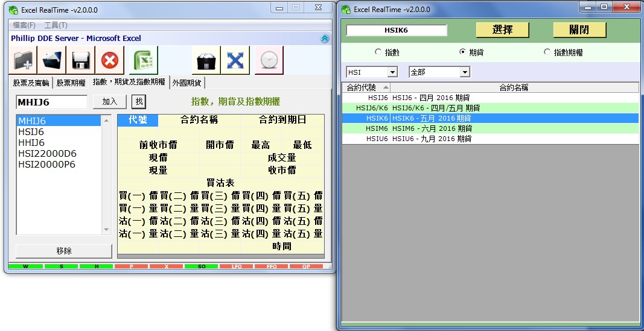Image resolution: width=644 pixels, height=331 pixels.
Task: Switch to the 股票及窩輪 tab
Action: point(31,83)
